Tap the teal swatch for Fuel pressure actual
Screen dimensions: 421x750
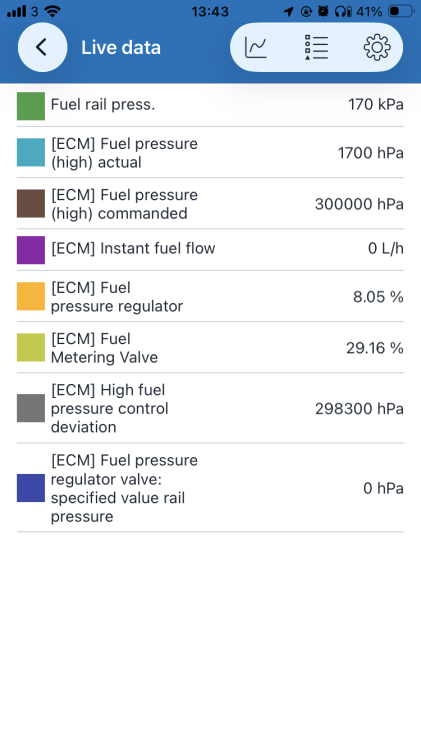(31, 152)
